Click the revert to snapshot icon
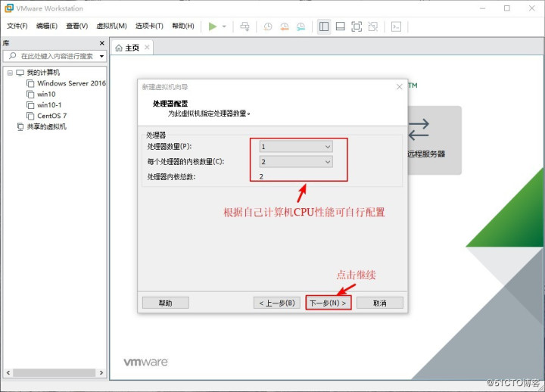Image resolution: width=545 pixels, height=392 pixels. (285, 26)
